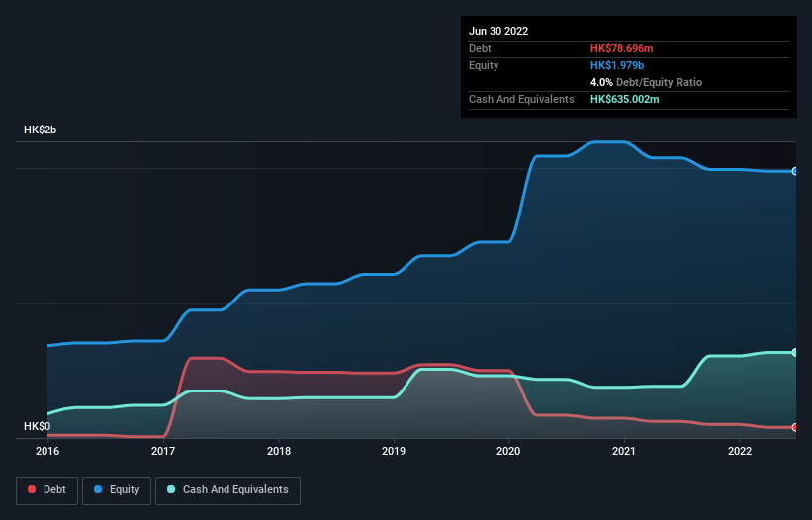Click the Jun 30 2022 tooltip date

coord(498,31)
